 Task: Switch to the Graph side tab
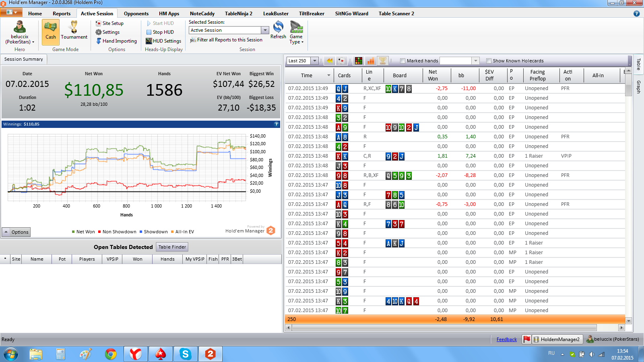coord(638,87)
